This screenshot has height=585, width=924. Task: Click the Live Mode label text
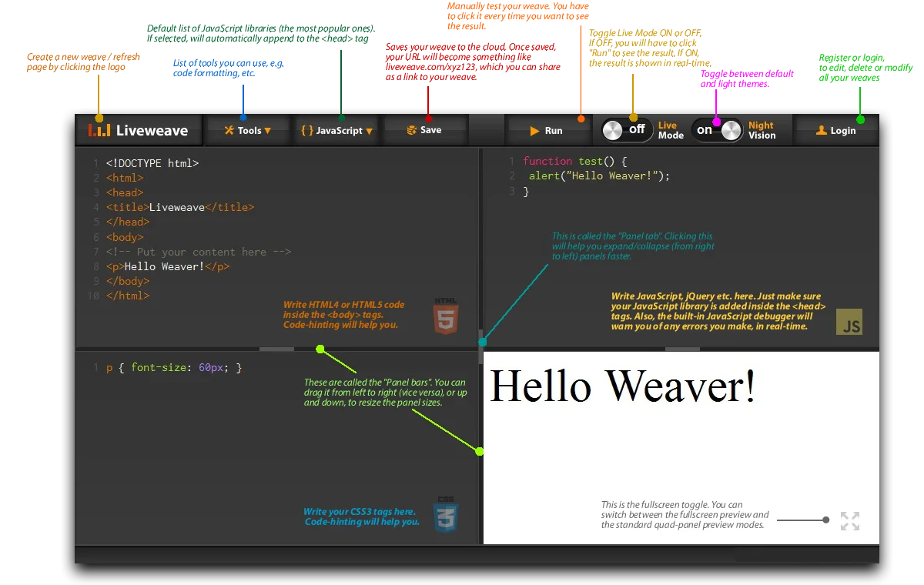coord(671,130)
